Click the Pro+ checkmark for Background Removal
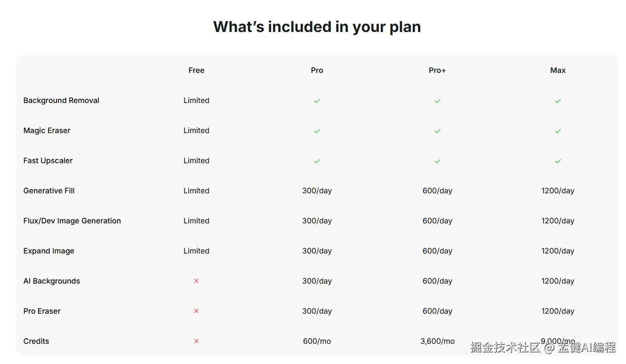626x364 pixels. coord(437,101)
